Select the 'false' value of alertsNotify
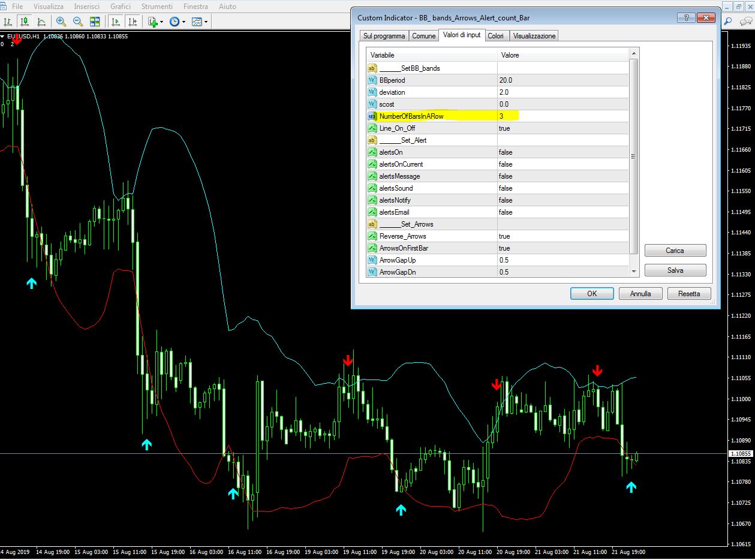The height and width of the screenshot is (560, 755). point(506,200)
